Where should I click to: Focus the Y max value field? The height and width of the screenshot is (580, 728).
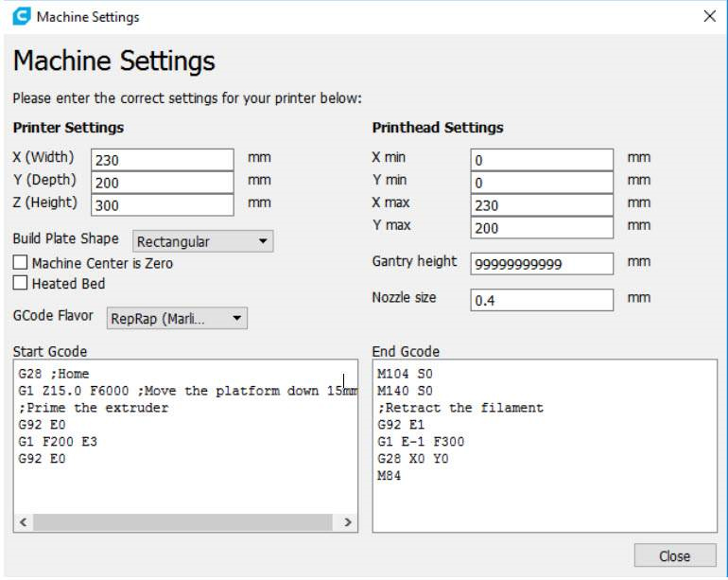point(542,228)
